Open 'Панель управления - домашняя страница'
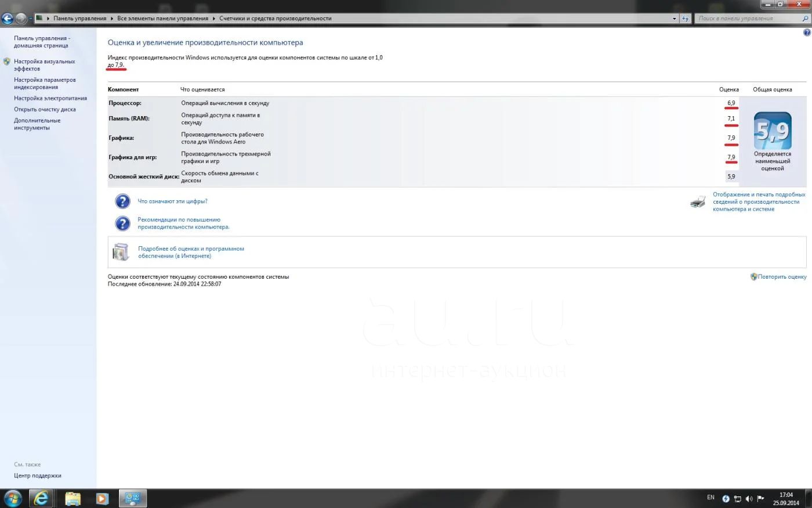Viewport: 812px width, 508px height. click(42, 42)
